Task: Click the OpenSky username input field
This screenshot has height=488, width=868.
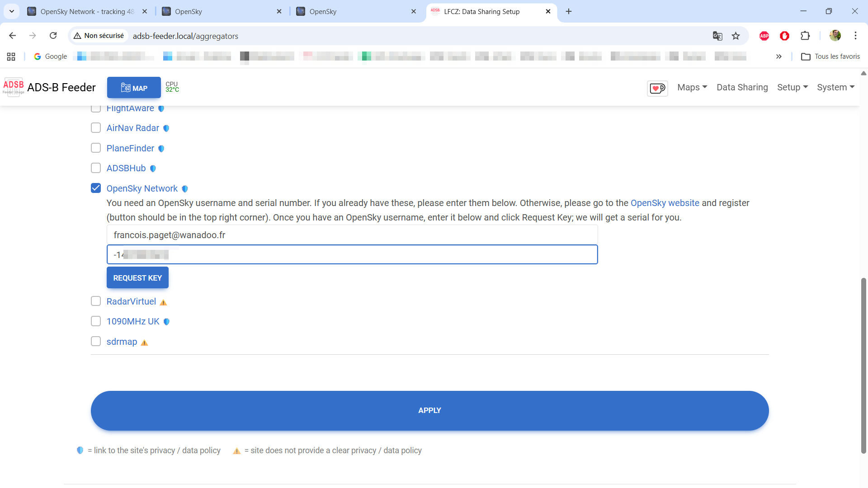Action: pos(352,235)
